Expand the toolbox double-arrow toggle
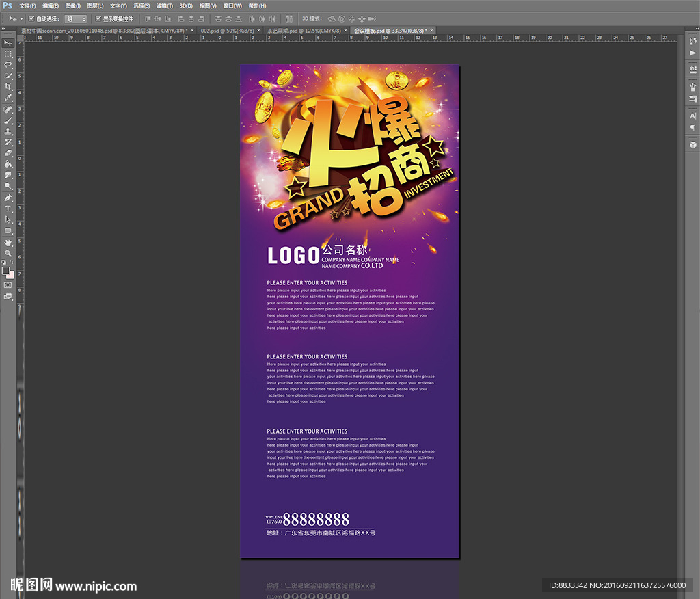The height and width of the screenshot is (599, 700). (x=4, y=29)
